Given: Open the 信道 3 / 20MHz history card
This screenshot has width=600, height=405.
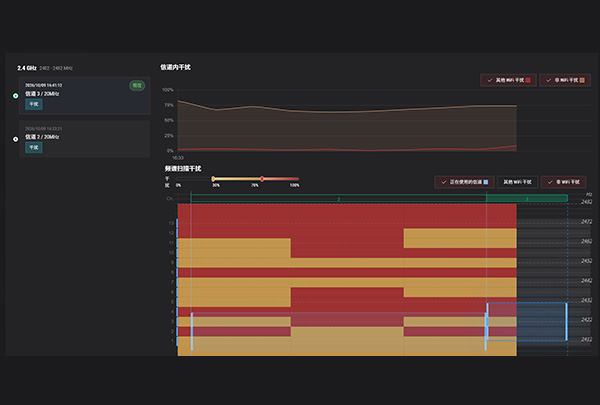Looking at the screenshot, I should click(x=84, y=96).
